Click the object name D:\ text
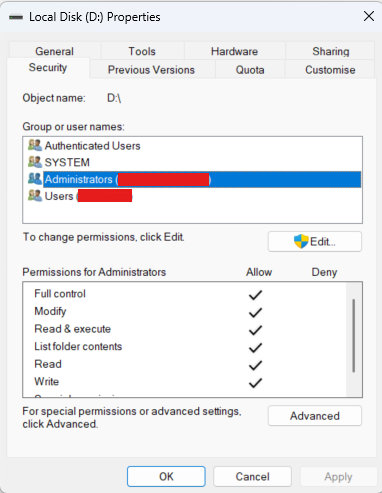This screenshot has height=493, width=382. coord(114,98)
